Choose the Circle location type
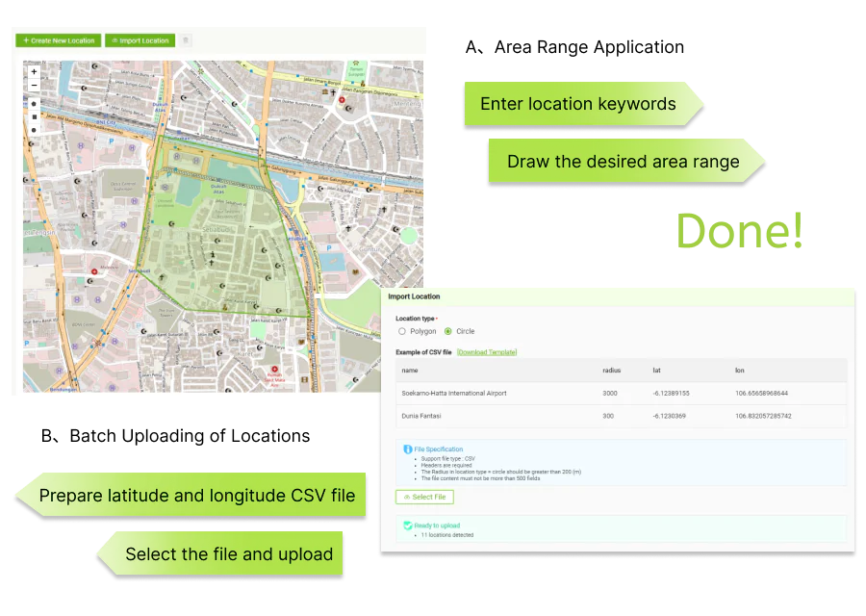The width and height of the screenshot is (866, 616). point(447,331)
